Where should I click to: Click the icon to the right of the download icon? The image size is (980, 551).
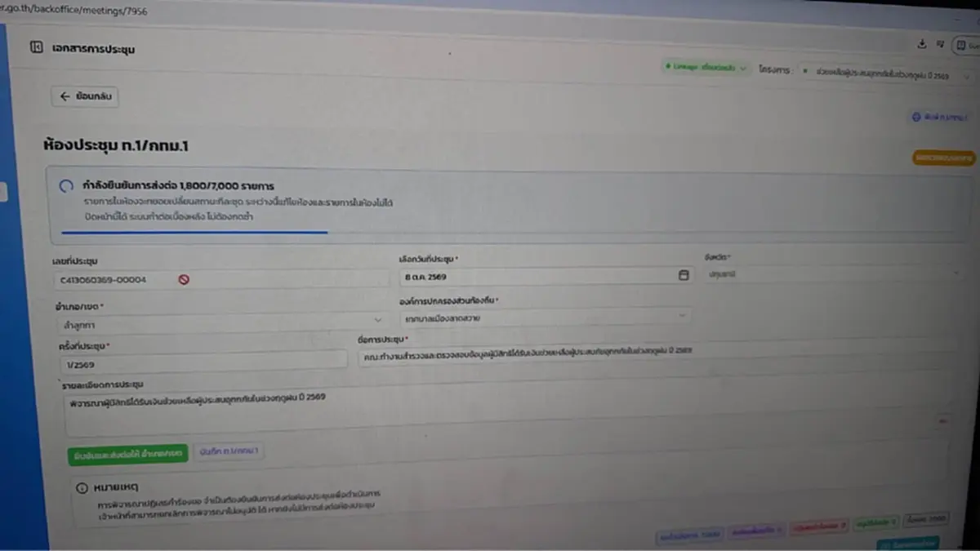pyautogui.click(x=941, y=44)
